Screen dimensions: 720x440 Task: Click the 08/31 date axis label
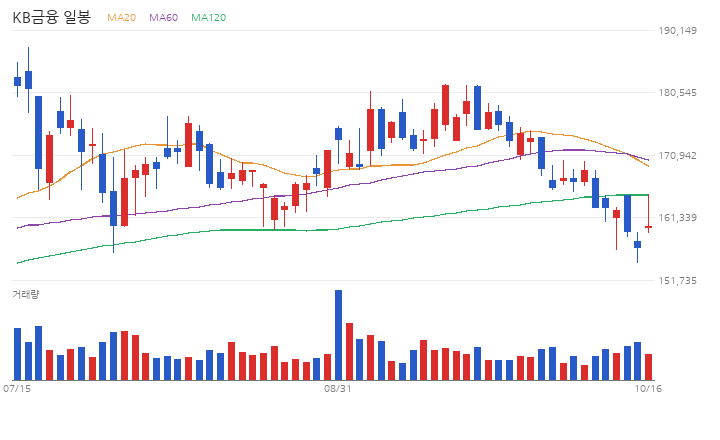click(x=338, y=389)
